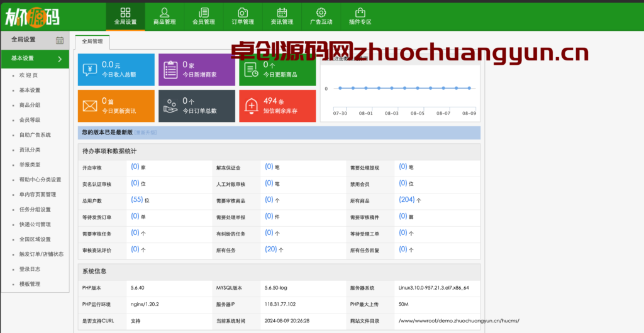Open 基本设置 item in the sidebar list
Screen dimensions: 644x333
click(x=30, y=90)
